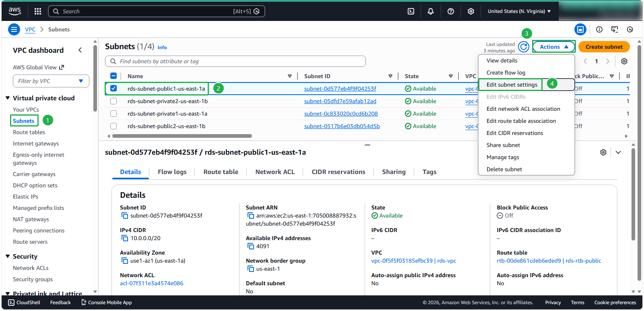The height and width of the screenshot is (311, 644).
Task: Collapse the VPC dashboard sidebar
Action: pos(80,50)
